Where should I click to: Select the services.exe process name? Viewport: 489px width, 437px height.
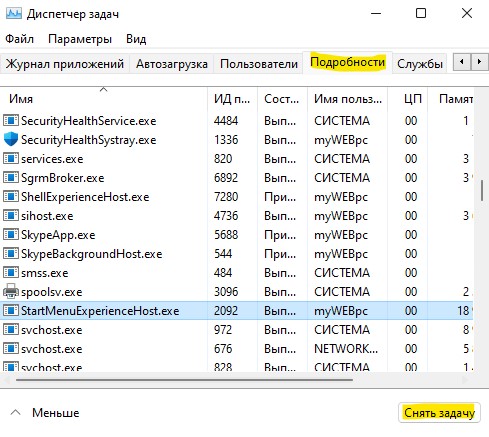pyautogui.click(x=52, y=159)
